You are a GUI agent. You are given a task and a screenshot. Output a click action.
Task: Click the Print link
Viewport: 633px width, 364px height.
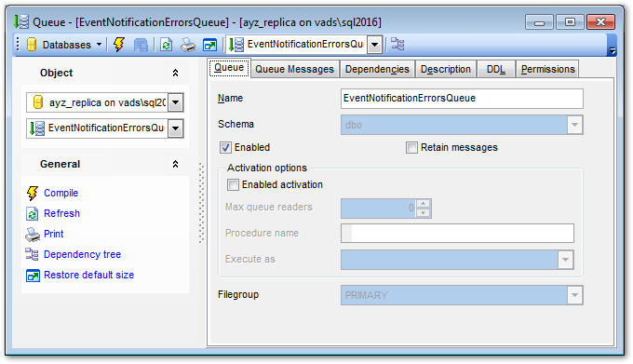(x=54, y=234)
